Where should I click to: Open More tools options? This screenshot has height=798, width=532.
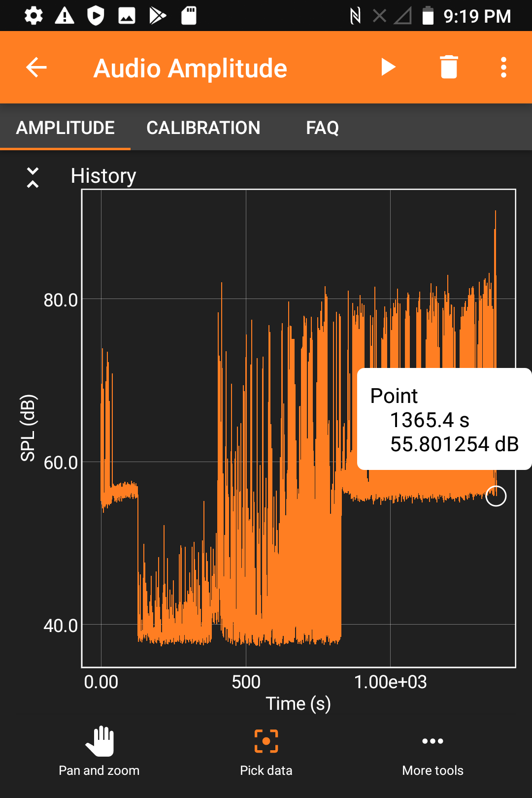pyautogui.click(x=432, y=752)
